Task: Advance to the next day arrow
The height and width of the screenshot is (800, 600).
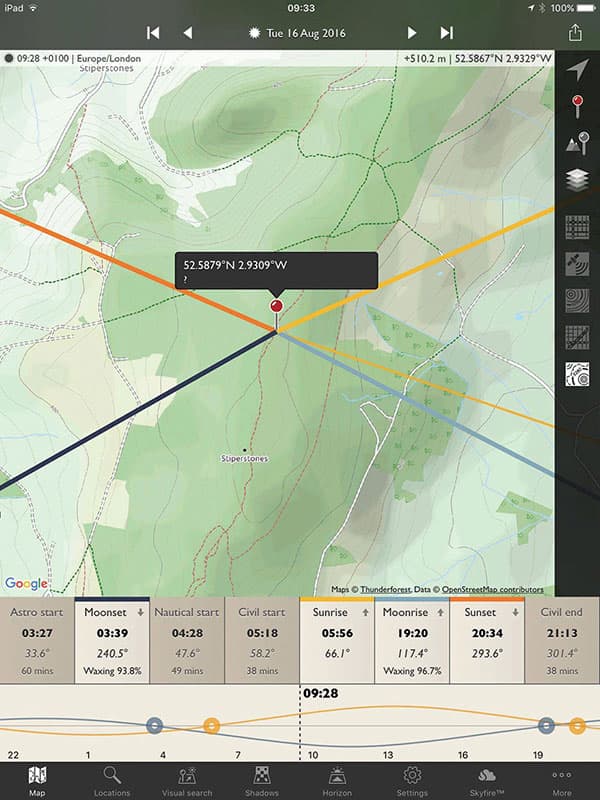Action: click(x=412, y=33)
